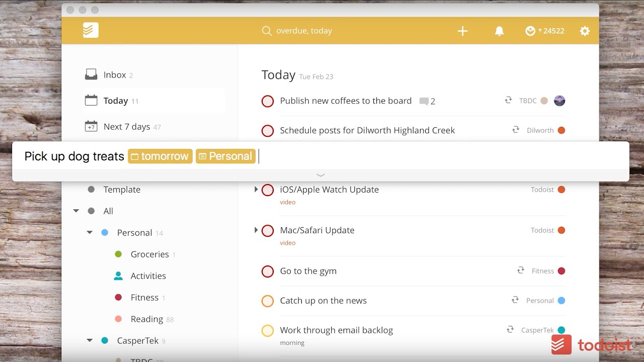644x362 pixels.
Task: Click the search magnifier icon
Action: (267, 31)
